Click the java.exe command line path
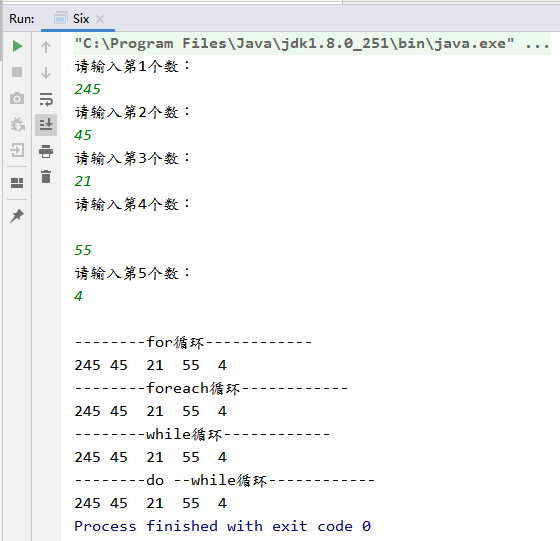Screen dimensions: 560x541 click(295, 44)
